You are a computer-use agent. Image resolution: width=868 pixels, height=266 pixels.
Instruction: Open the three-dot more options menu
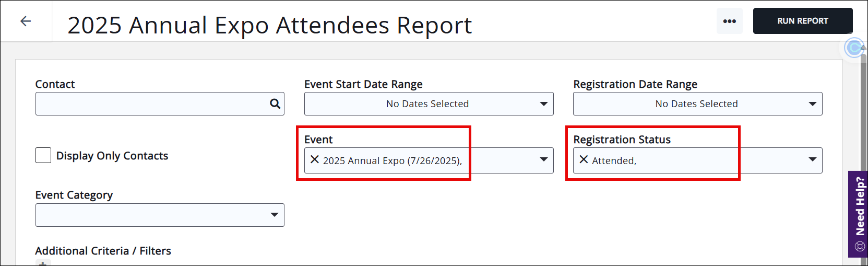[x=729, y=21]
